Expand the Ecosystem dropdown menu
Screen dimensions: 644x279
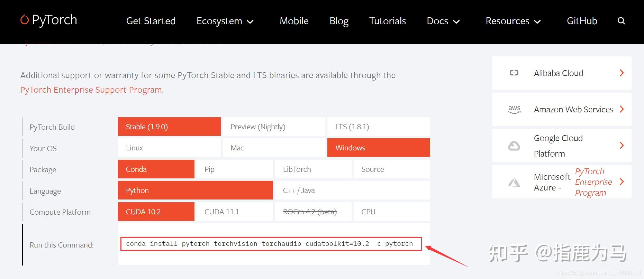pos(225,21)
